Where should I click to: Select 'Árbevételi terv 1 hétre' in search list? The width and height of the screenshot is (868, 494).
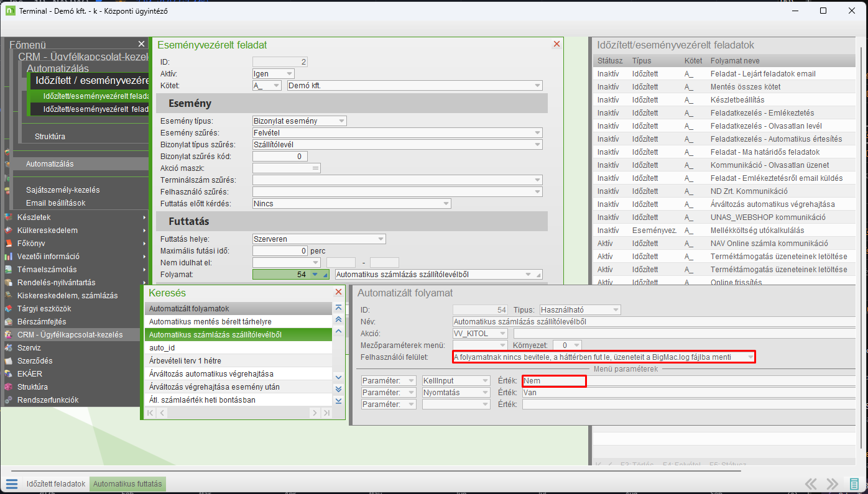(x=185, y=361)
